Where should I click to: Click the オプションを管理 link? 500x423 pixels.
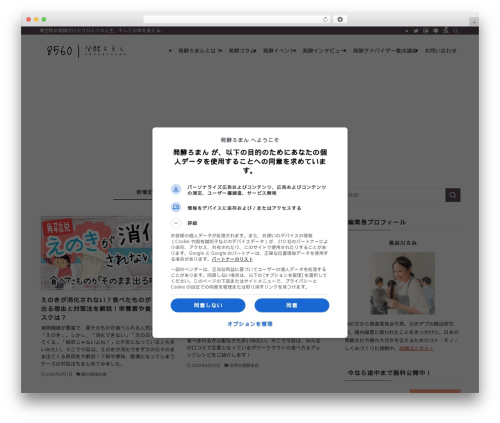point(250,324)
